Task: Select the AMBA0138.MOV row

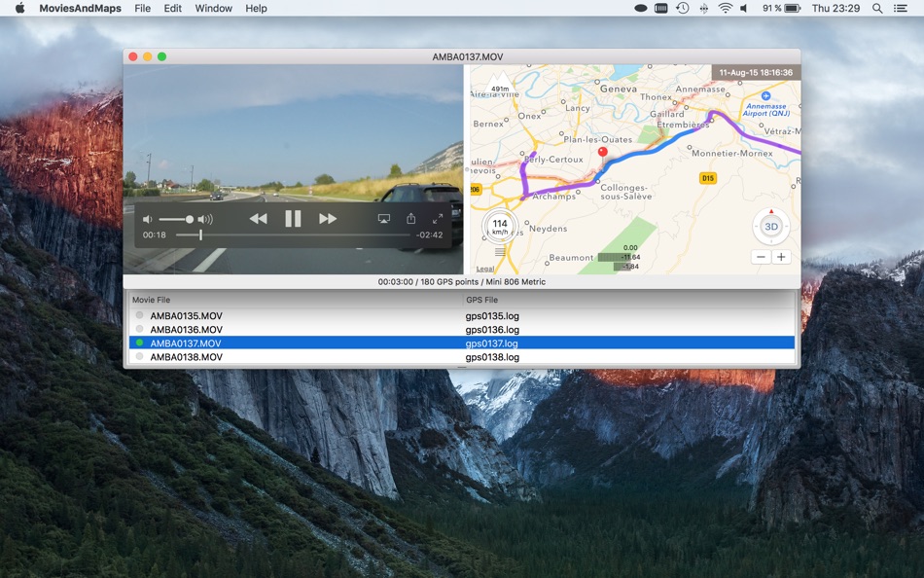Action: click(x=461, y=357)
